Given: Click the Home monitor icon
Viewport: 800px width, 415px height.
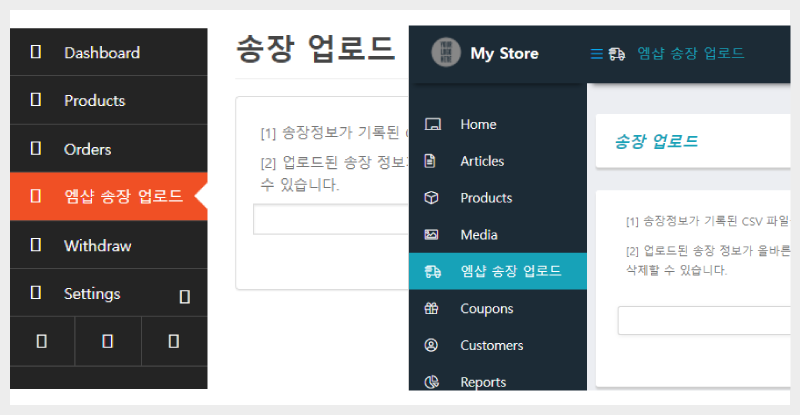Looking at the screenshot, I should (433, 124).
